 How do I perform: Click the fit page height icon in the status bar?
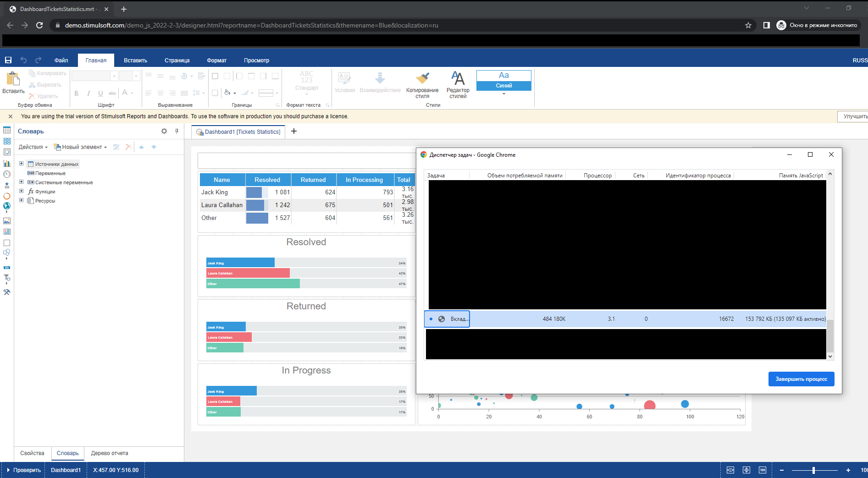[746, 470]
